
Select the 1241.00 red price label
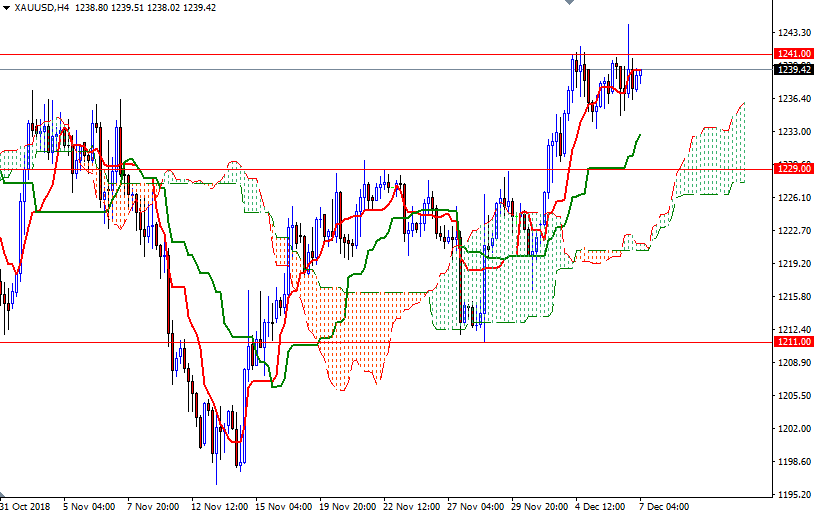pyautogui.click(x=792, y=54)
